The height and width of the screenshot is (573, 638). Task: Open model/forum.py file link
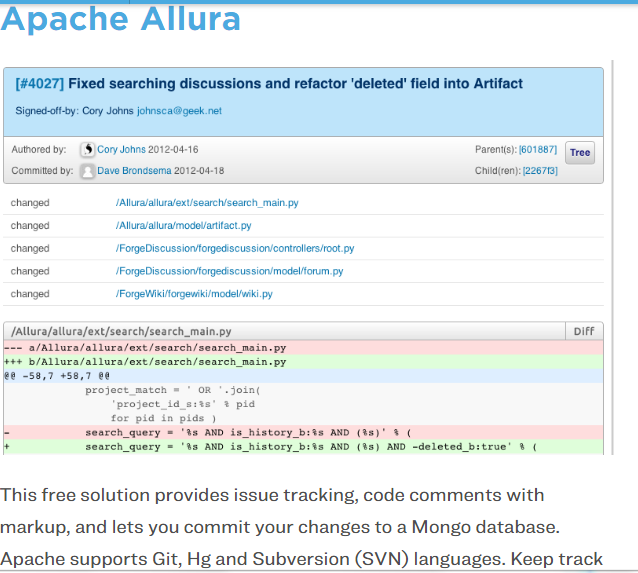click(229, 271)
